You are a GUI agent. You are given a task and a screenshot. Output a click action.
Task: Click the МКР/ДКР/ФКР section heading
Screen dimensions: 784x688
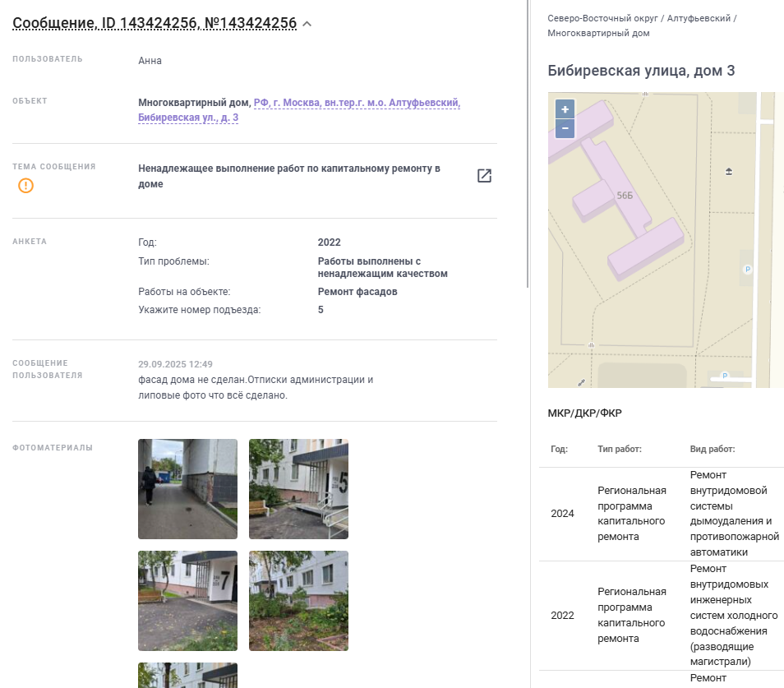click(x=584, y=413)
